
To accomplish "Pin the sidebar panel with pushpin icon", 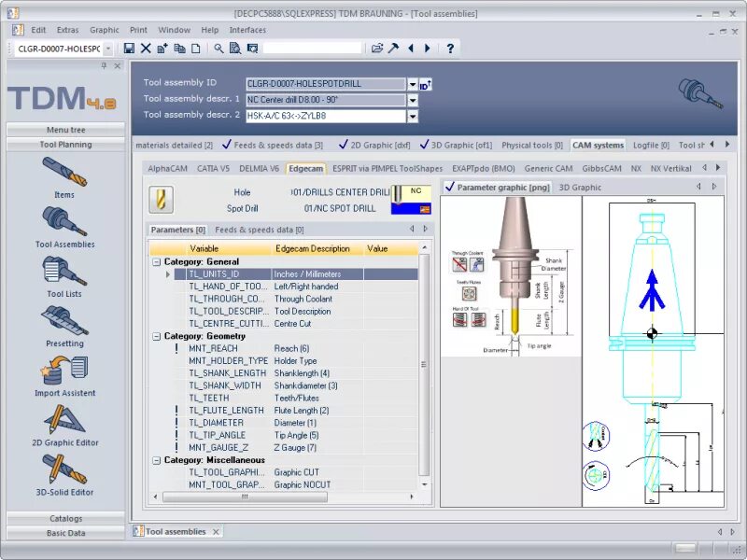I will tap(104, 65).
